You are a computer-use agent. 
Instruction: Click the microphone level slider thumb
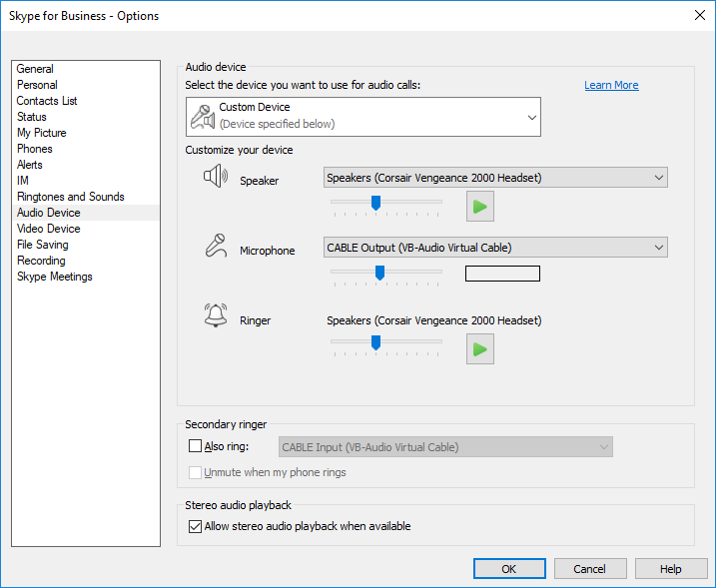tap(379, 273)
